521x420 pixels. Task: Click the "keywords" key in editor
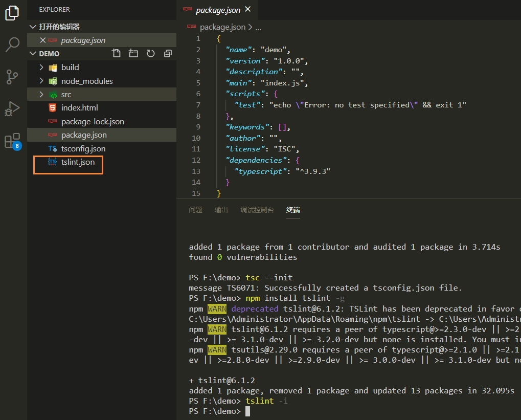click(x=247, y=127)
